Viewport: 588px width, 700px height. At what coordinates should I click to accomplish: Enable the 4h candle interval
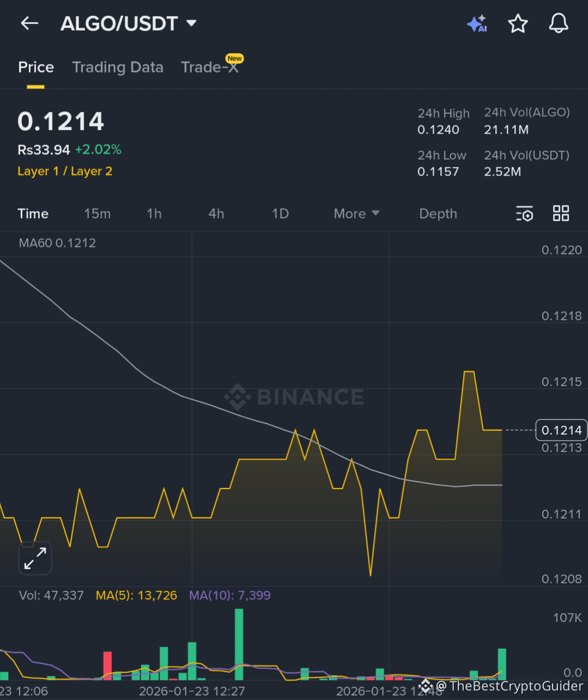tap(216, 214)
